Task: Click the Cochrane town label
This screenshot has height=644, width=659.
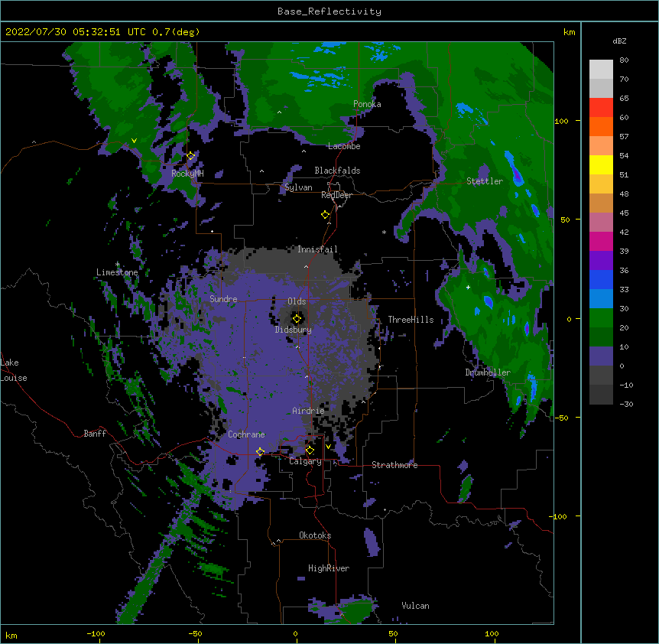Action: tap(246, 434)
